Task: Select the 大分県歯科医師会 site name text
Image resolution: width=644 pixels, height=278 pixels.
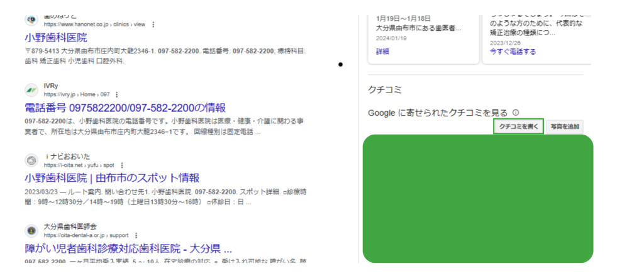Action: tap(70, 226)
